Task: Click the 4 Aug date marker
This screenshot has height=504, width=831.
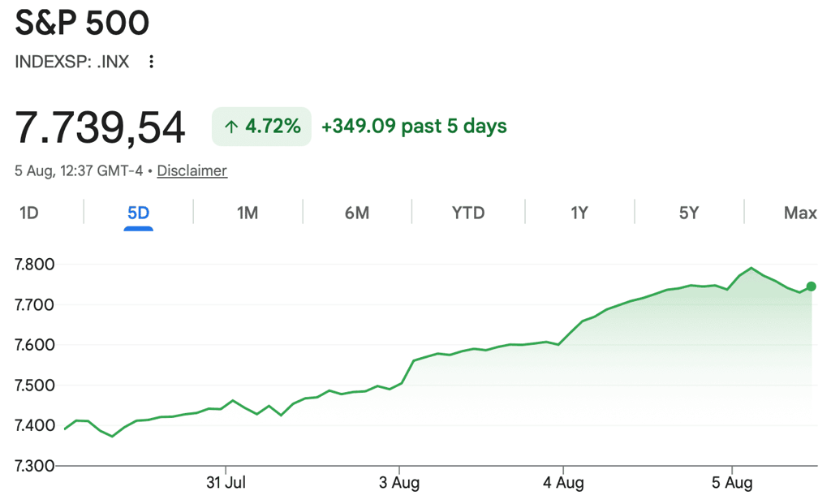Action: (563, 483)
